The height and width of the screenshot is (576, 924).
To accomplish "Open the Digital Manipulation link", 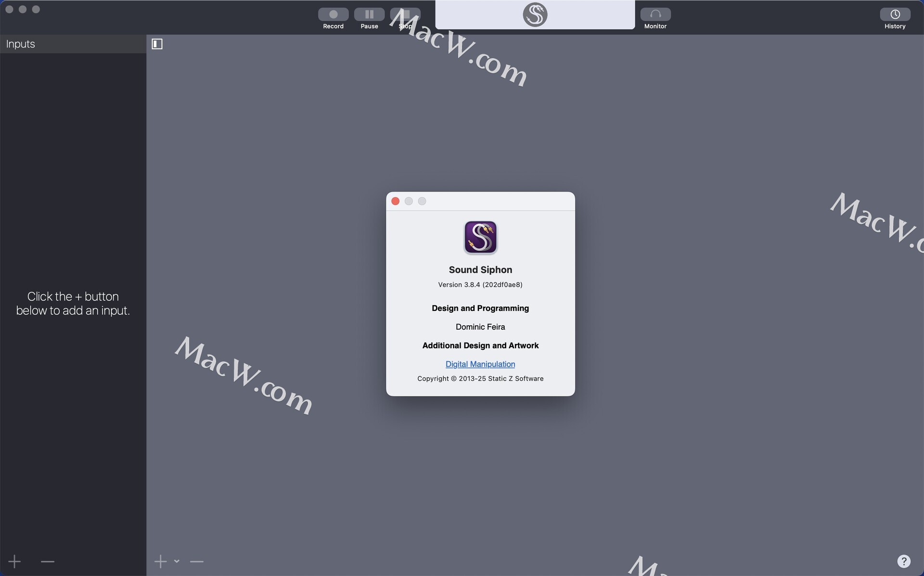I will coord(480,364).
